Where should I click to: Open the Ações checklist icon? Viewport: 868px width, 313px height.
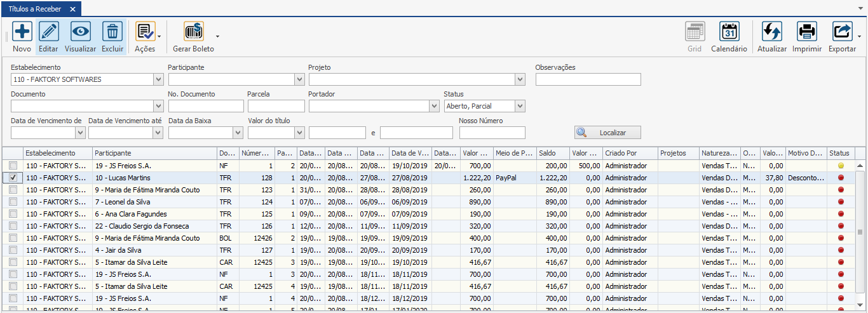pos(144,32)
